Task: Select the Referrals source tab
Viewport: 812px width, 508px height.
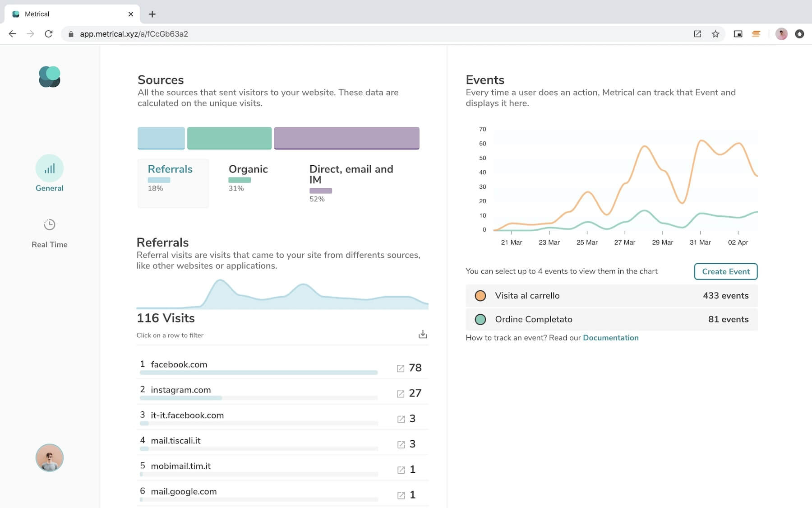Action: [x=170, y=169]
